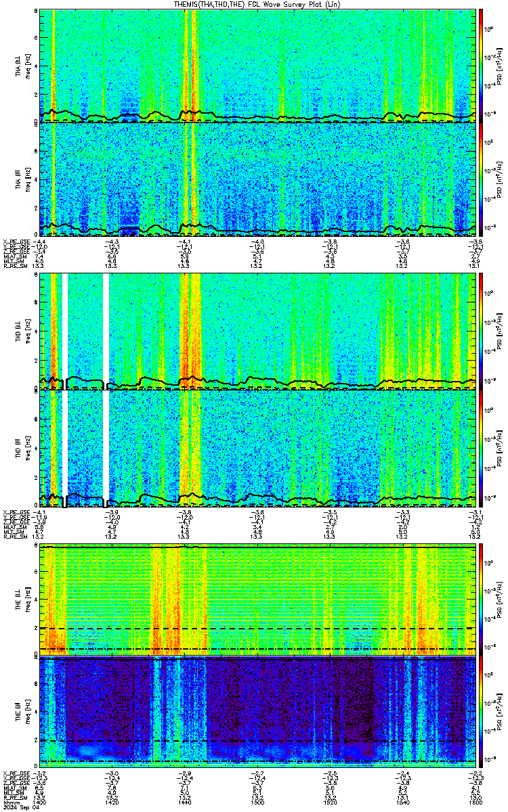Click the 'THD BL freq [Hz]' axis label
The image size is (508, 812).
tap(23, 332)
